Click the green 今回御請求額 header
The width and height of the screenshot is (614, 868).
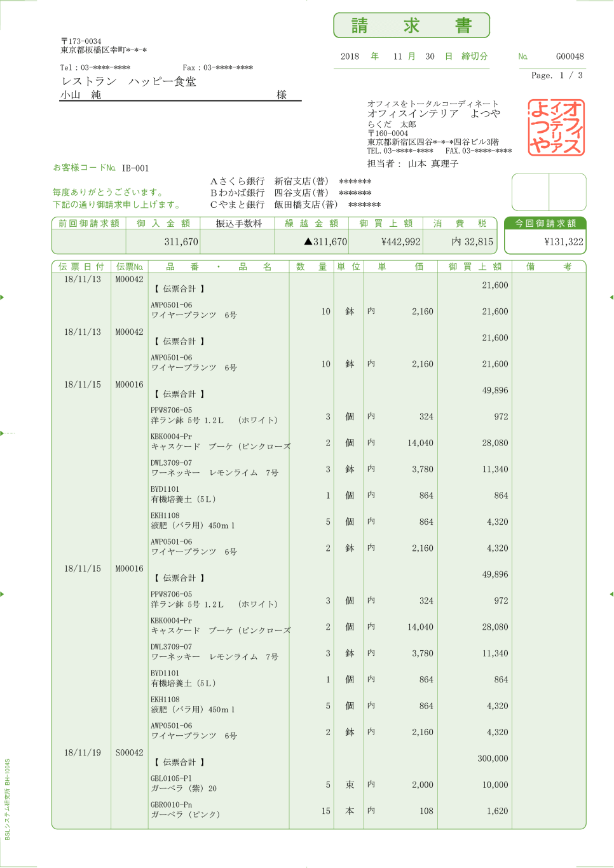coord(545,224)
